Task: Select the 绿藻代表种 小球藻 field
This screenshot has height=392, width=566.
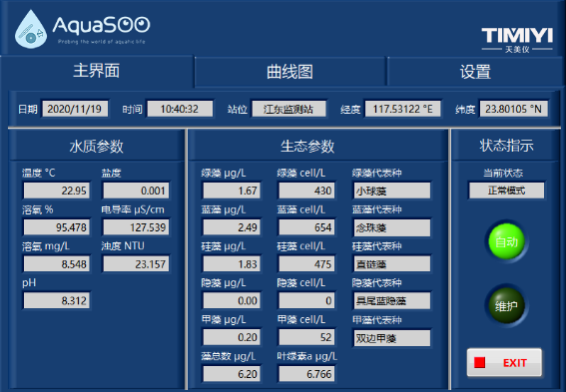Action: click(x=392, y=191)
